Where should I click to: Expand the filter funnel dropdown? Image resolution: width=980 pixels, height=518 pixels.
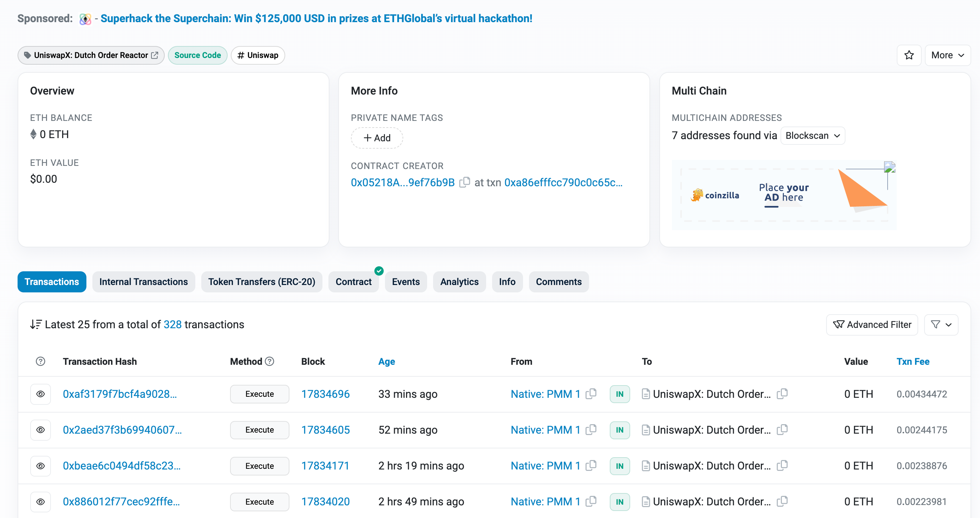point(941,324)
